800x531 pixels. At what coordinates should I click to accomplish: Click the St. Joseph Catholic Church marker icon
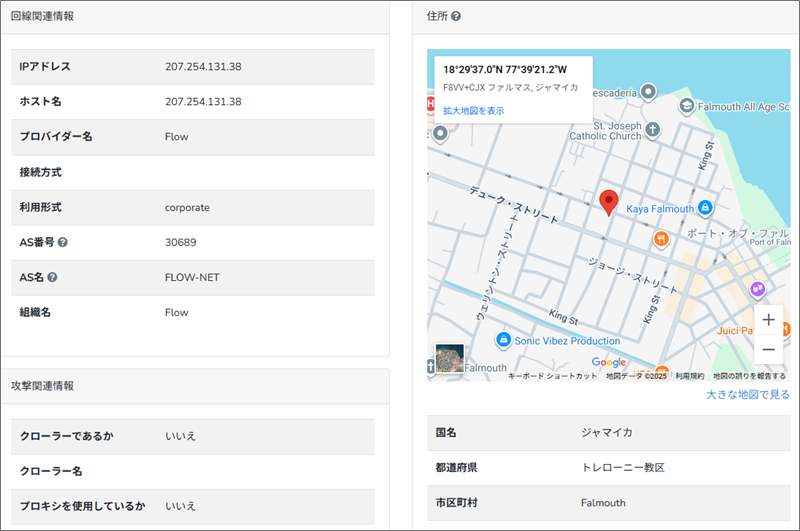(x=653, y=130)
